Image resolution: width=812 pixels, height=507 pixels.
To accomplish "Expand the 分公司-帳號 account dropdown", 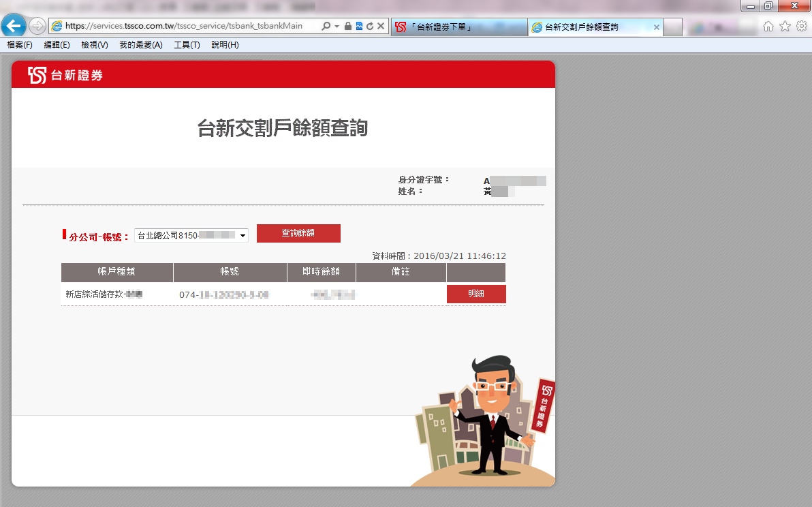I will coord(243,235).
